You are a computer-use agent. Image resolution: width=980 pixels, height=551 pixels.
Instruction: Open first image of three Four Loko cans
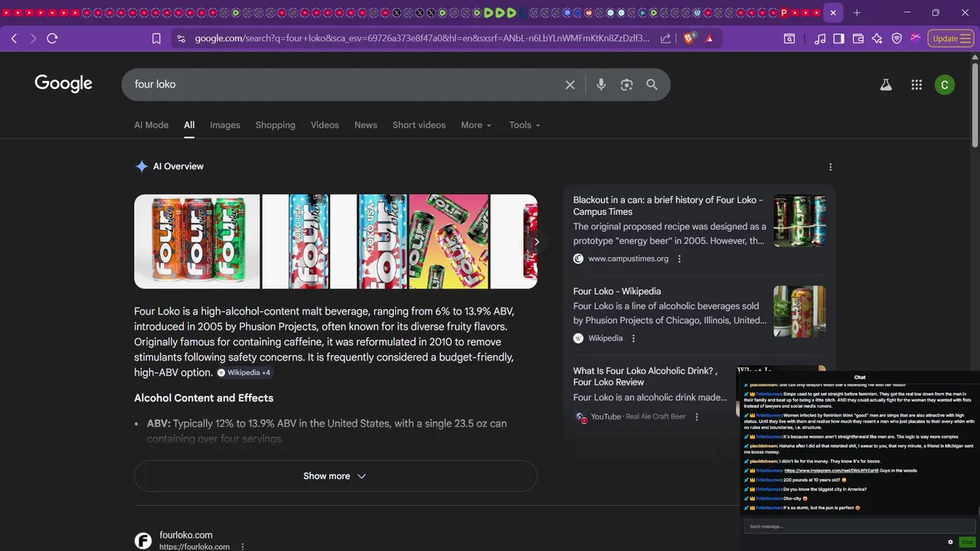(x=197, y=242)
